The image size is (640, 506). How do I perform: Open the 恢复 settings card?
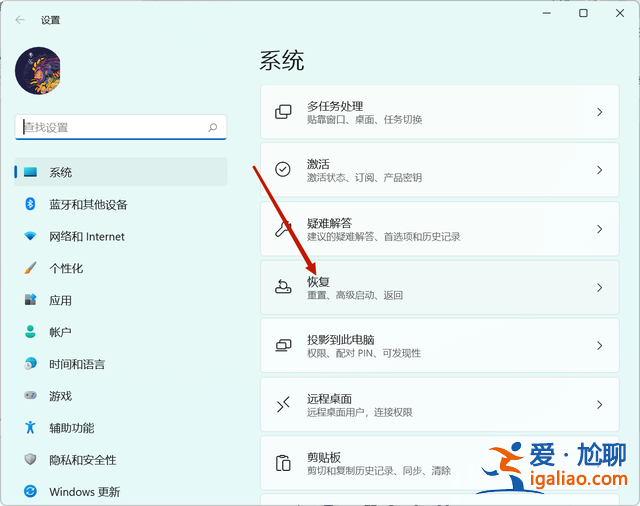[x=440, y=287]
